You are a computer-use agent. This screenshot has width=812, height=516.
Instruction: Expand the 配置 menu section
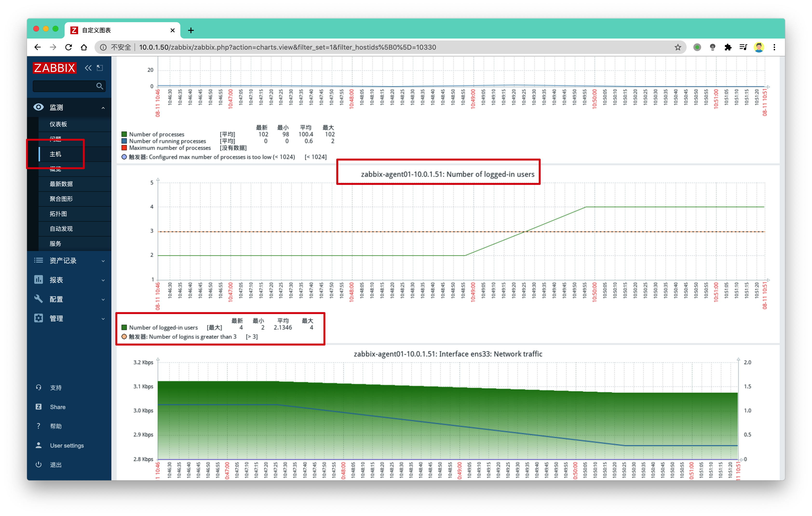click(x=69, y=299)
